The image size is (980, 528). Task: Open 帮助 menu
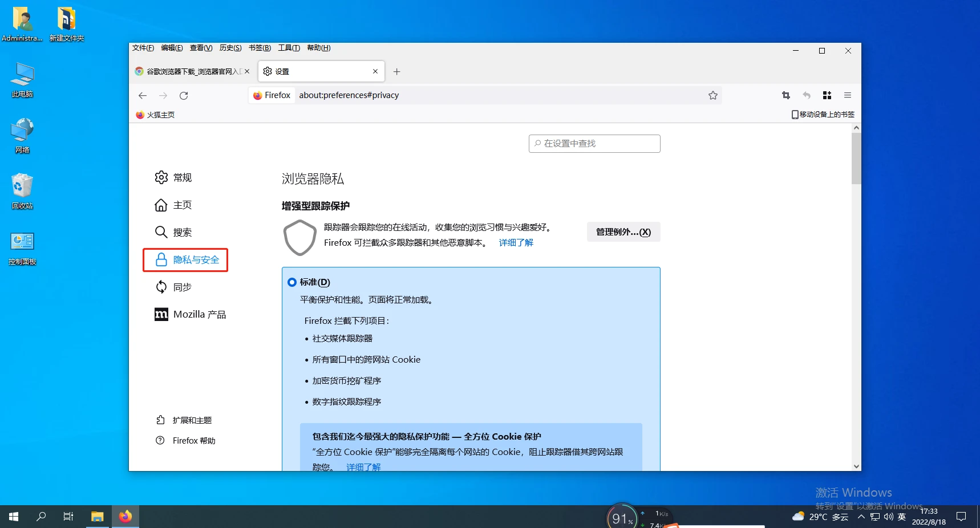pyautogui.click(x=318, y=48)
